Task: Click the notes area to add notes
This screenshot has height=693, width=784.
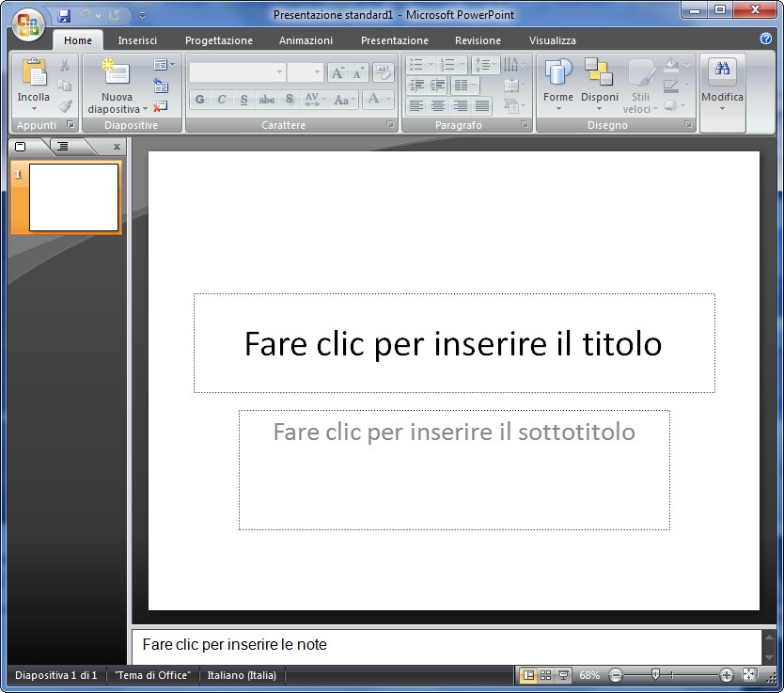Action: tap(446, 645)
